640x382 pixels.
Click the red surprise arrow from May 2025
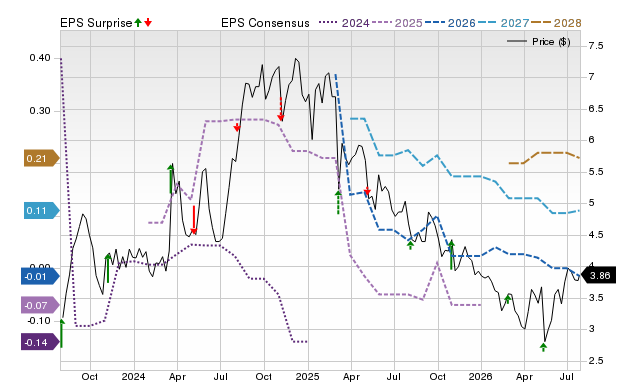tap(367, 191)
